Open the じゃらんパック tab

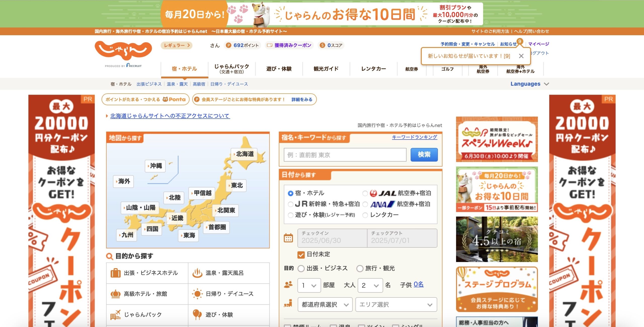pyautogui.click(x=232, y=69)
